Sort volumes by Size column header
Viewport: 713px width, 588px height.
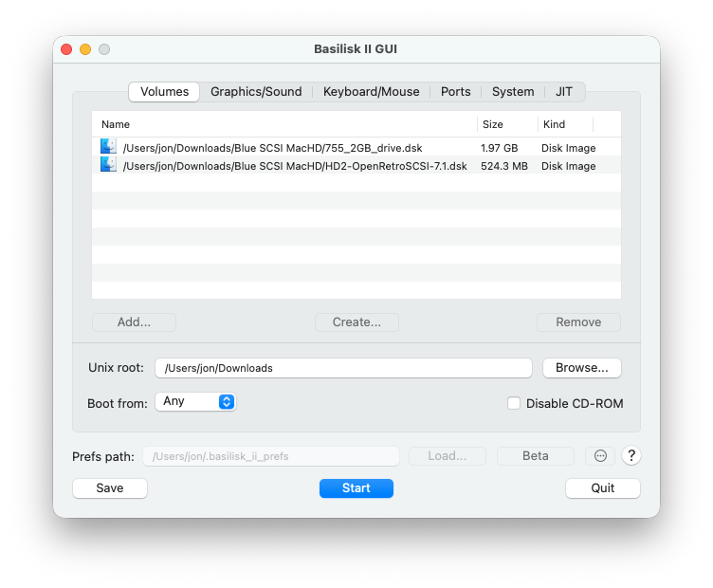coord(506,124)
